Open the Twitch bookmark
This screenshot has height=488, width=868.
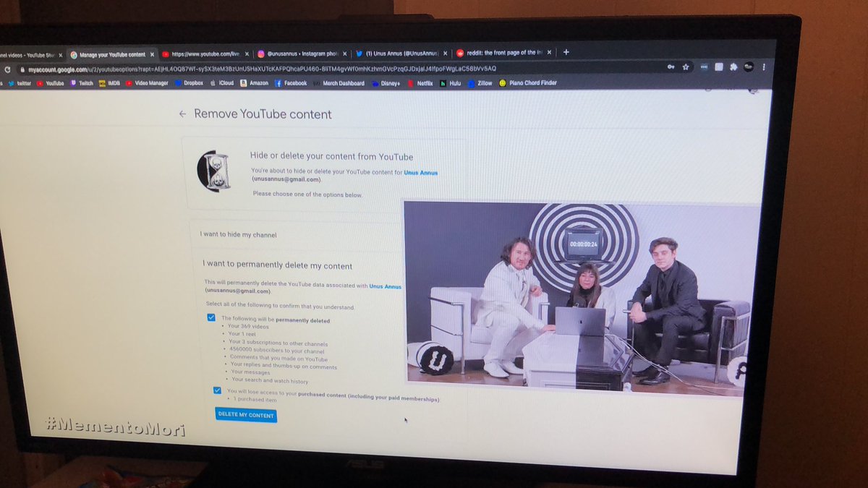point(82,83)
